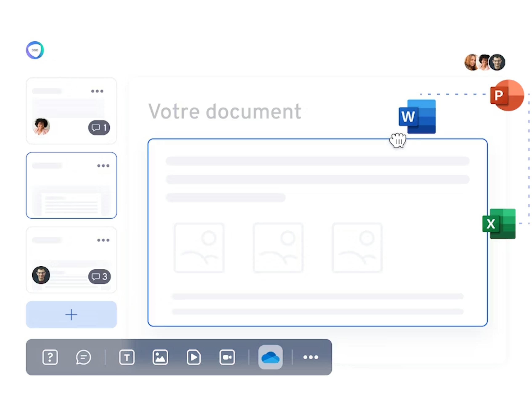The width and height of the screenshot is (532, 399).
Task: Click the OneDrive cloud tool
Action: (270, 357)
